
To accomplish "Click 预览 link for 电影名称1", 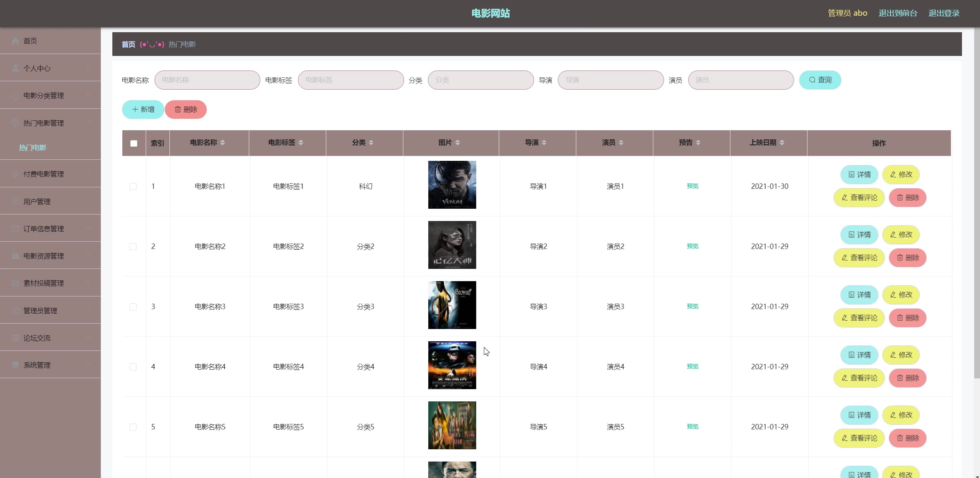I will point(692,186).
